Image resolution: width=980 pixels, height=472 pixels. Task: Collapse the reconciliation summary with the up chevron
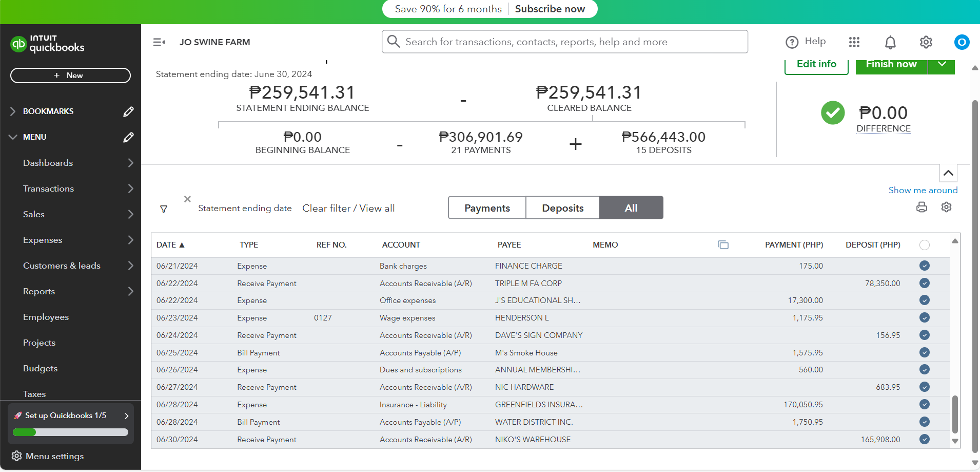coord(948,173)
